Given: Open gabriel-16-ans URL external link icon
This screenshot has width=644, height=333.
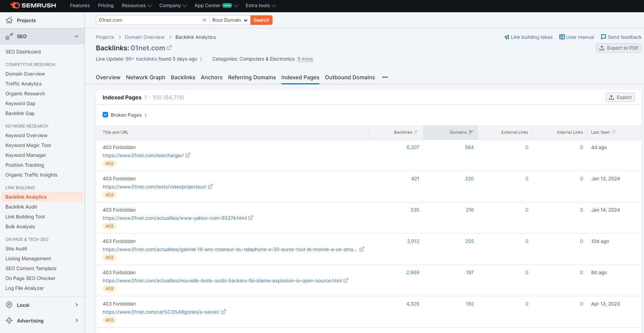Looking at the screenshot, I should (x=362, y=249).
